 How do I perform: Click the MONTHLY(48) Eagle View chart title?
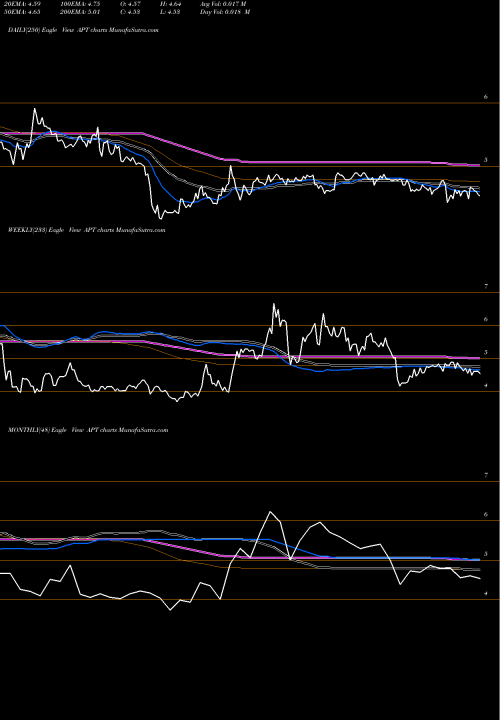point(88,430)
